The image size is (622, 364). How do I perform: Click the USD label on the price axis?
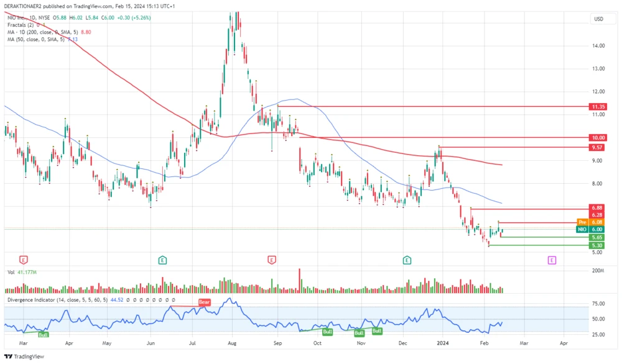[599, 19]
